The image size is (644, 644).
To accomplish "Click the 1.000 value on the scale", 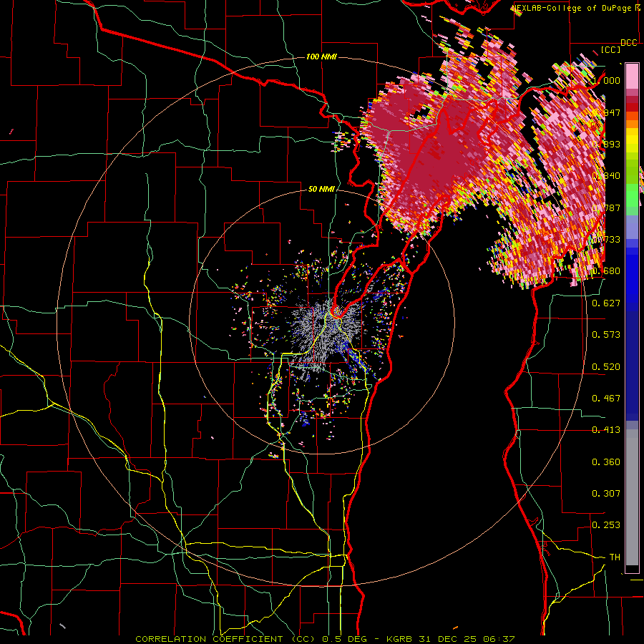I will (606, 80).
